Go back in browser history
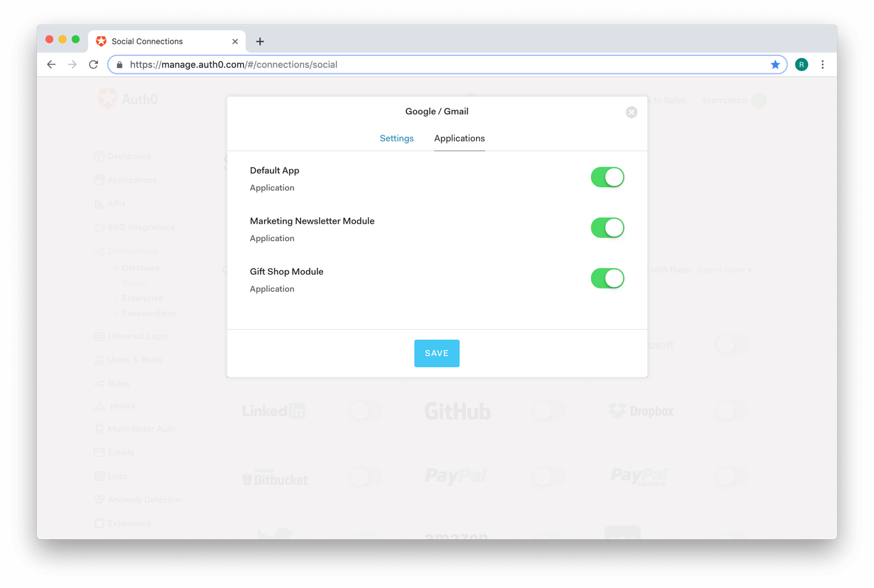The height and width of the screenshot is (588, 874). click(x=51, y=65)
